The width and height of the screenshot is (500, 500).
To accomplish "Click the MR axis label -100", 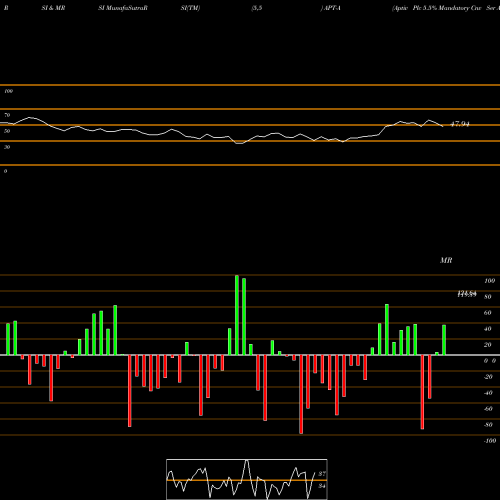I will click(490, 441).
